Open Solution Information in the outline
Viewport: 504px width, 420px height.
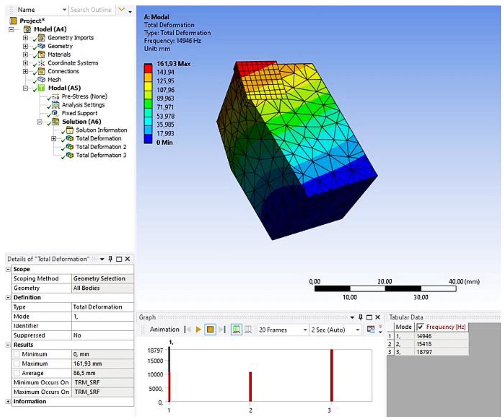101,130
